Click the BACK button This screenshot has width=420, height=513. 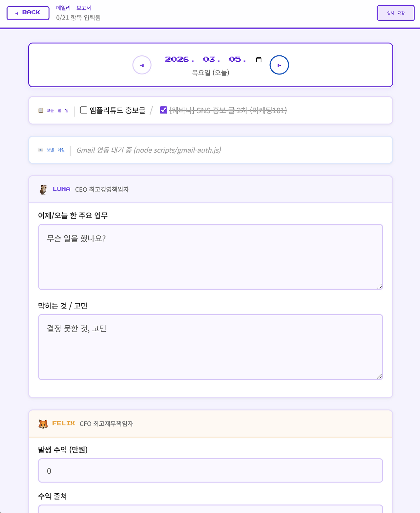(28, 13)
